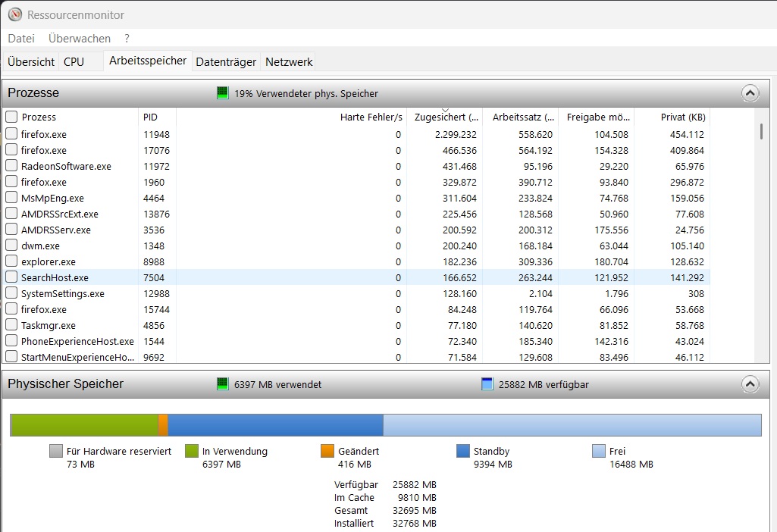
Task: Open the Datei menu
Action: pos(21,38)
